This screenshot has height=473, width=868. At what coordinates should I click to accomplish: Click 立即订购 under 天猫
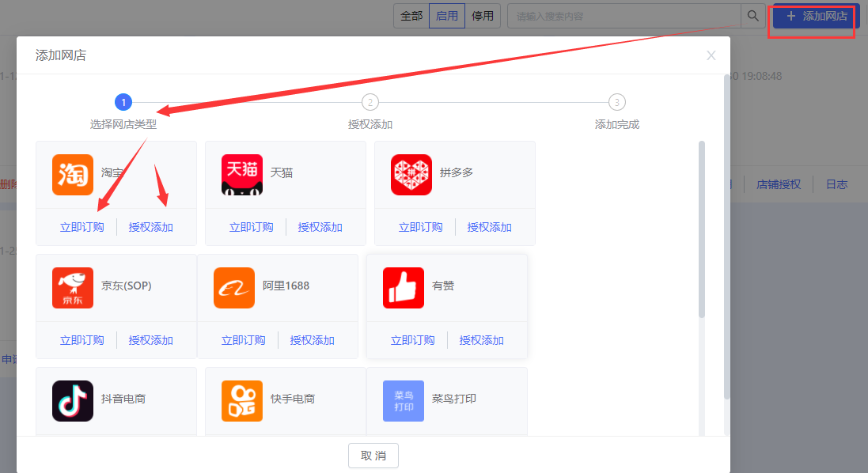252,227
